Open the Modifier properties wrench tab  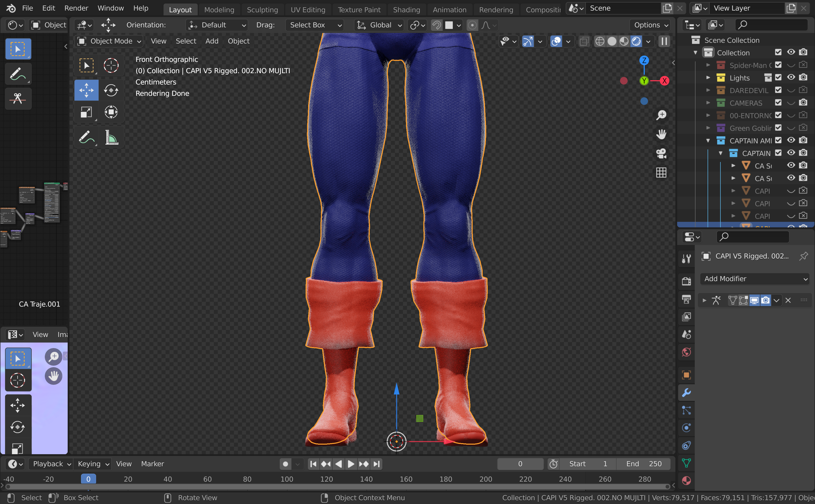[686, 393]
